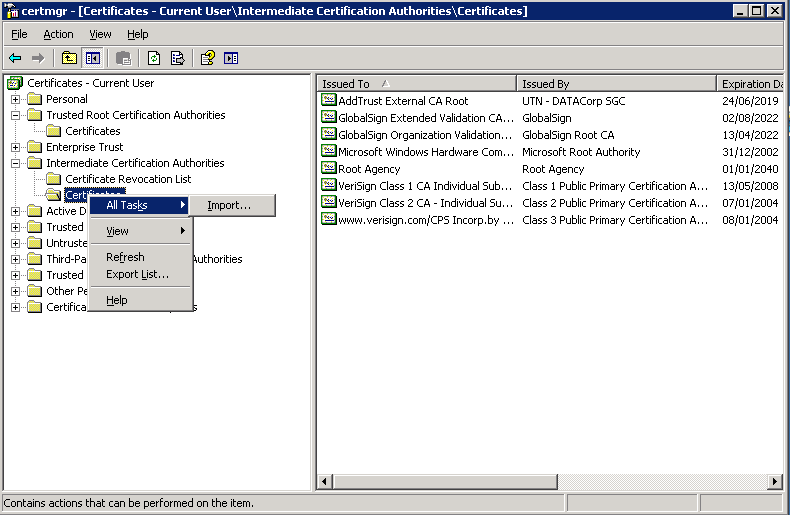
Task: Choose Export List... in the context menu
Action: point(140,274)
